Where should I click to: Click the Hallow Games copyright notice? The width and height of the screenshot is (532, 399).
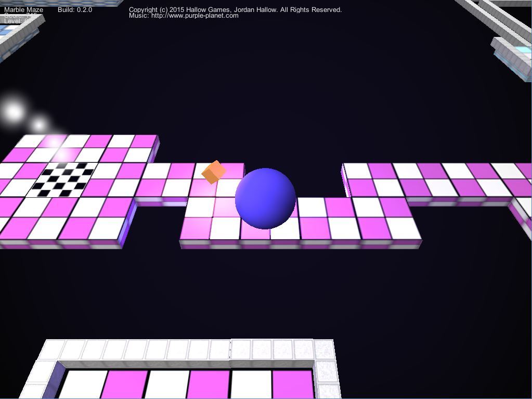pos(235,10)
